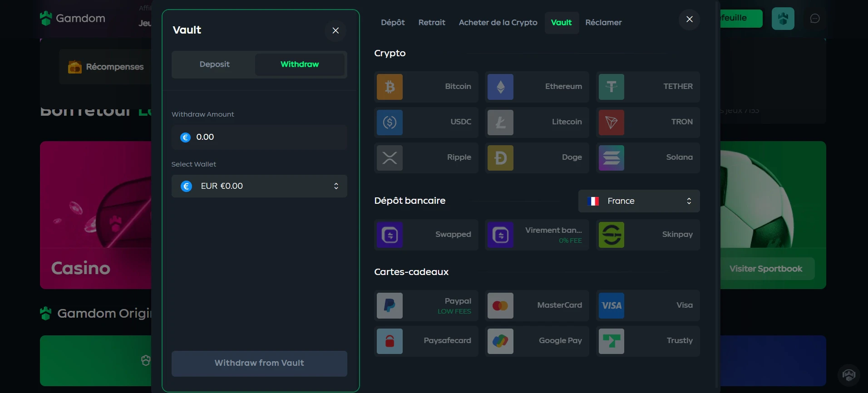This screenshot has width=868, height=393.
Task: Click the Gamdom Originals heading
Action: [104, 313]
